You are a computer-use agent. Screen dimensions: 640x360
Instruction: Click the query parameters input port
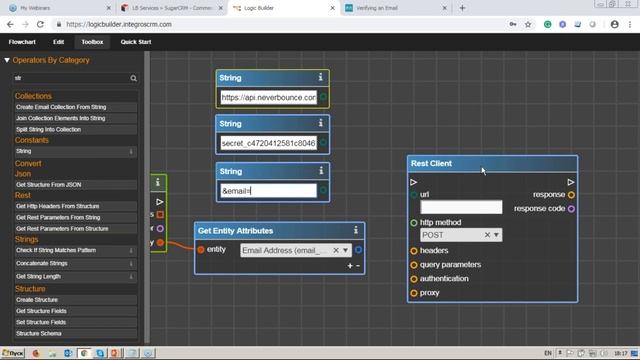click(413, 265)
